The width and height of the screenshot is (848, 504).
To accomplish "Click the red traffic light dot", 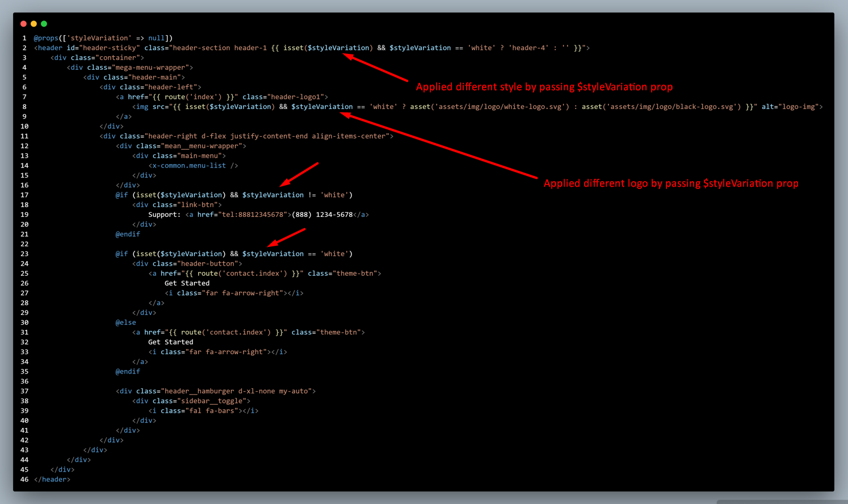I will pos(23,23).
